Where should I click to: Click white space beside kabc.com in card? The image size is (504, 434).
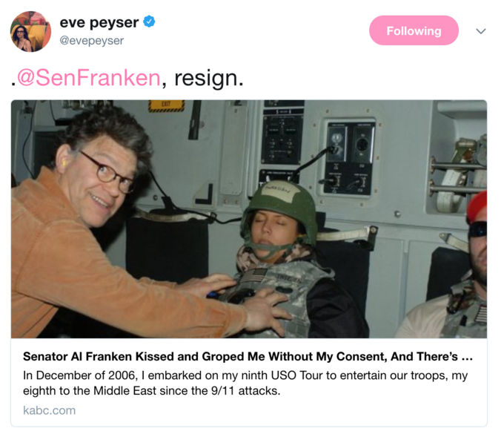279,410
